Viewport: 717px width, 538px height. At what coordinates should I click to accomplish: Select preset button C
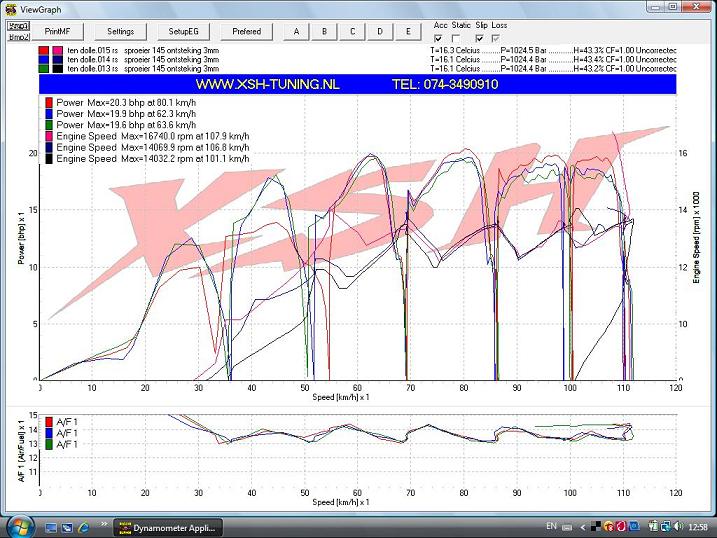point(352,32)
